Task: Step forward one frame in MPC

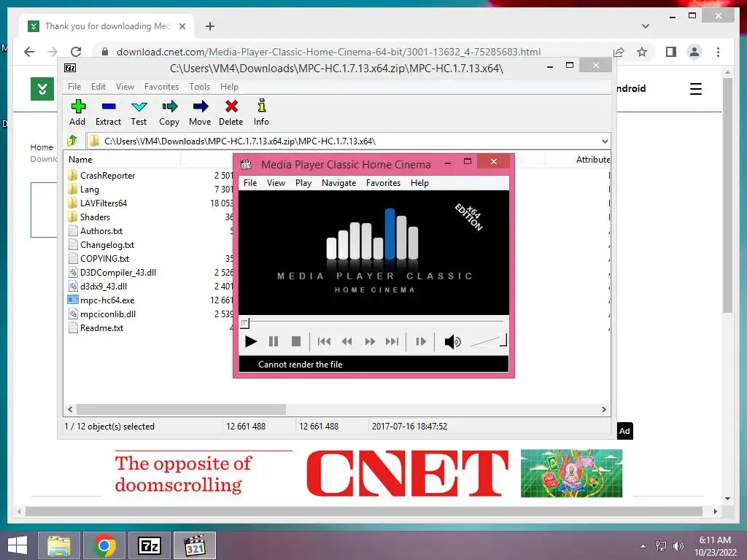Action: coord(421,341)
